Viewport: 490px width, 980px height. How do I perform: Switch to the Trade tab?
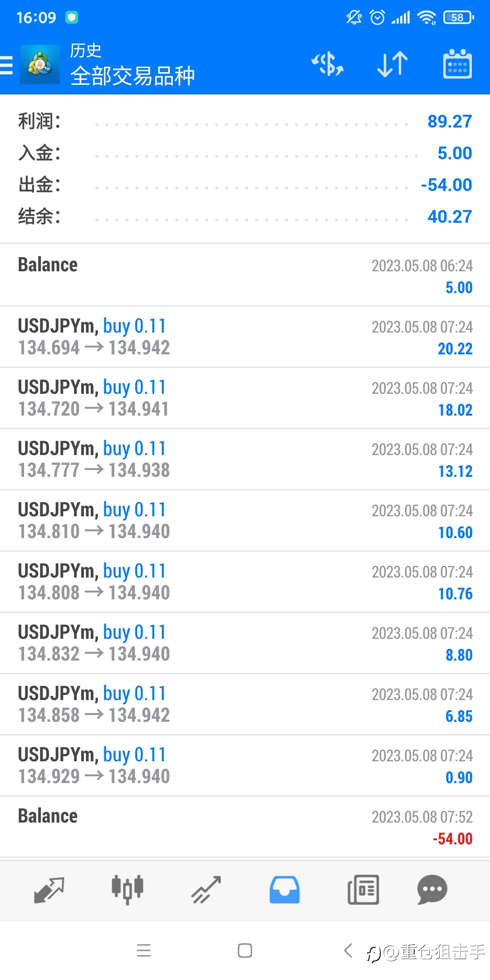coord(206,890)
